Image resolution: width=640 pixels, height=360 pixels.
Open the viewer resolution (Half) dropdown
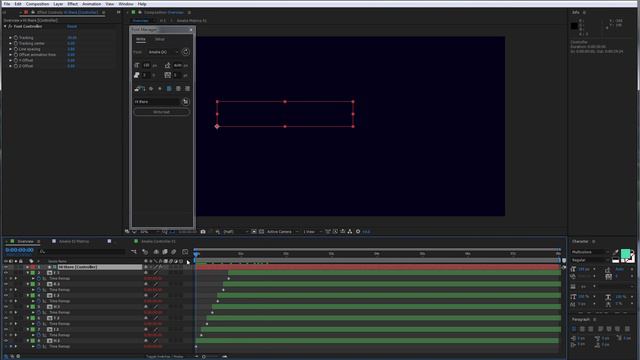pyautogui.click(x=236, y=232)
